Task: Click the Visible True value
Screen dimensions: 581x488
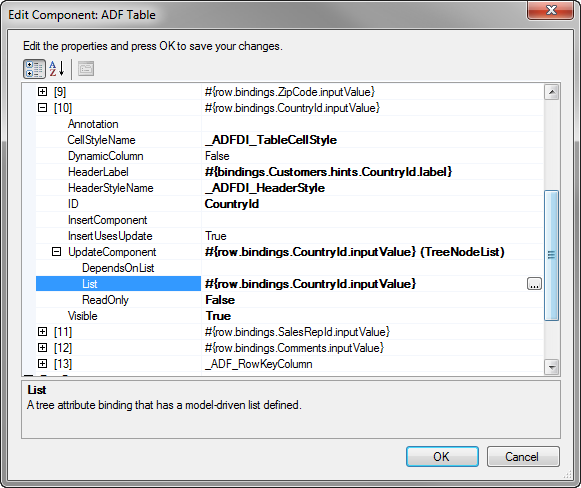Action: coord(218,316)
